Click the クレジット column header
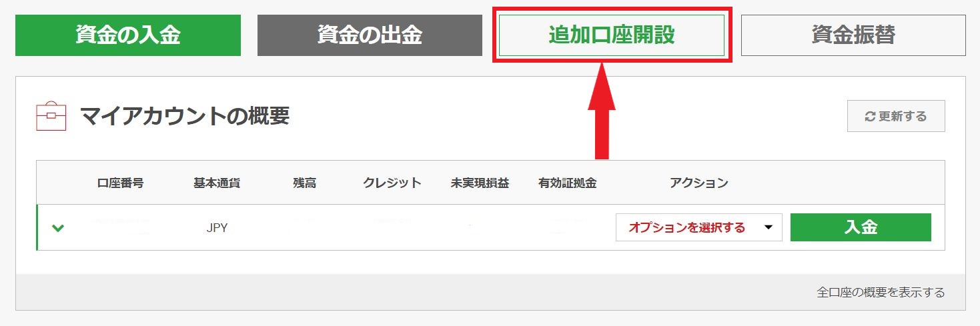Viewport: 980px width, 326px height. click(x=392, y=183)
